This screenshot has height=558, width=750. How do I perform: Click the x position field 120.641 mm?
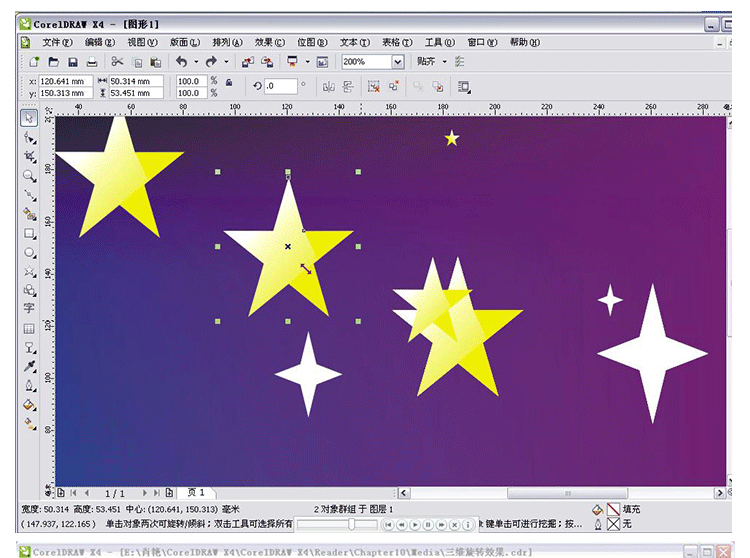pos(66,81)
